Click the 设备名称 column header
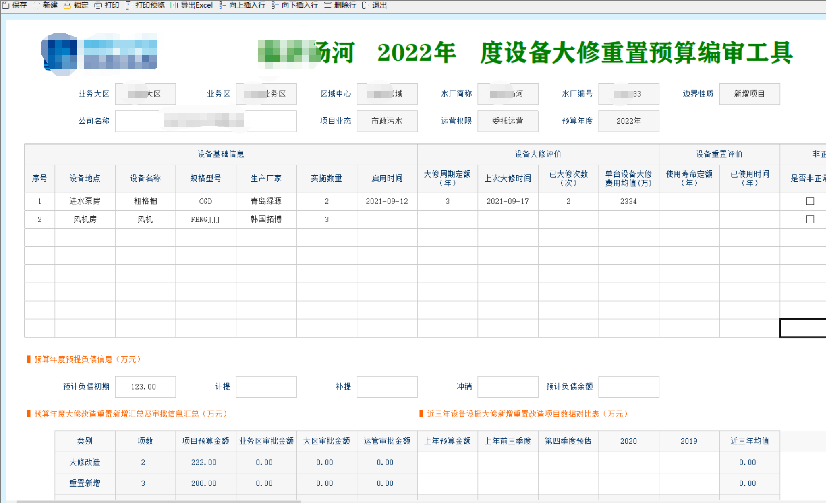 [145, 178]
